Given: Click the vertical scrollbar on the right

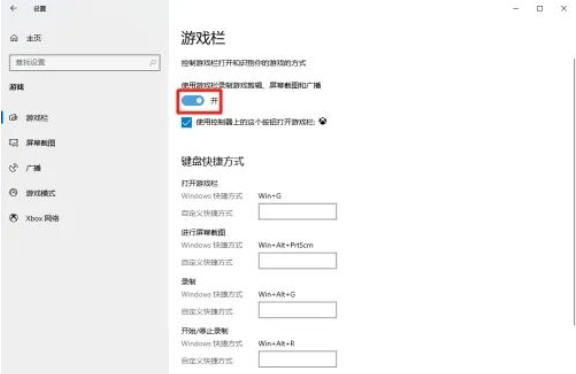Looking at the screenshot, I should tap(574, 191).
